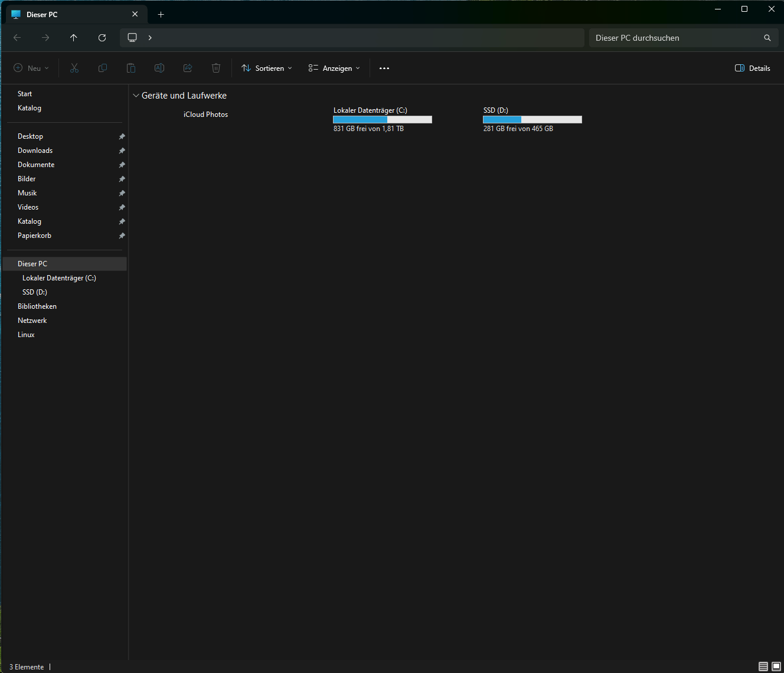Maximize the Explorer window
784x673 pixels.
pos(744,9)
